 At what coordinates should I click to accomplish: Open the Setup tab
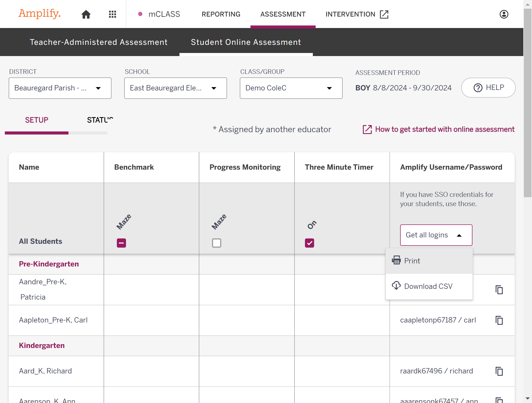pos(37,120)
